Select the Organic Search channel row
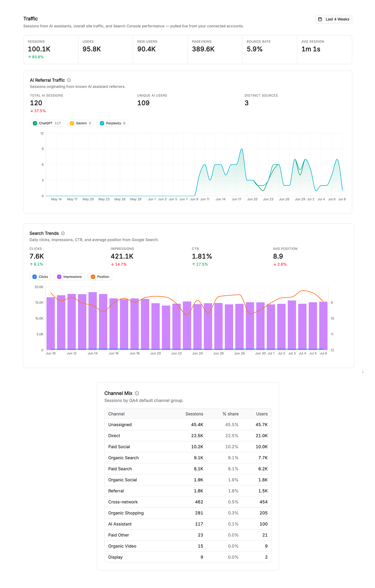 point(188,458)
